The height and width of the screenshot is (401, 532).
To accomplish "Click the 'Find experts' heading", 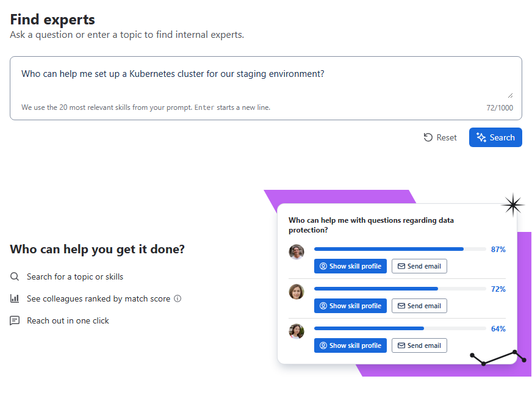I will pyautogui.click(x=52, y=20).
